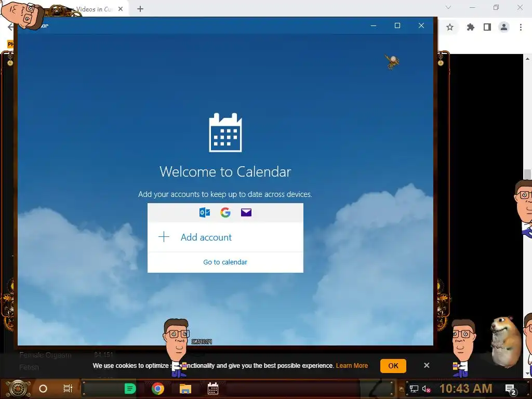Open Go to calendar link
This screenshot has height=399, width=532.
click(x=225, y=262)
